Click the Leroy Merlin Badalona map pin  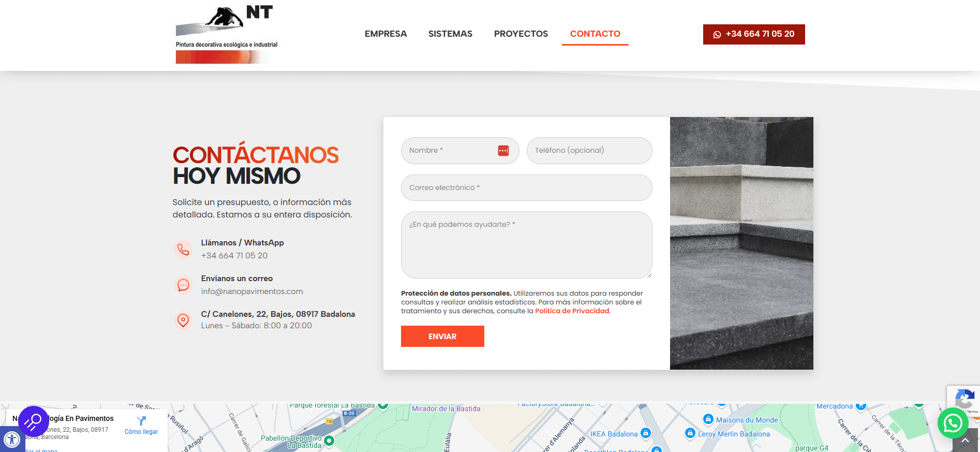[690, 433]
